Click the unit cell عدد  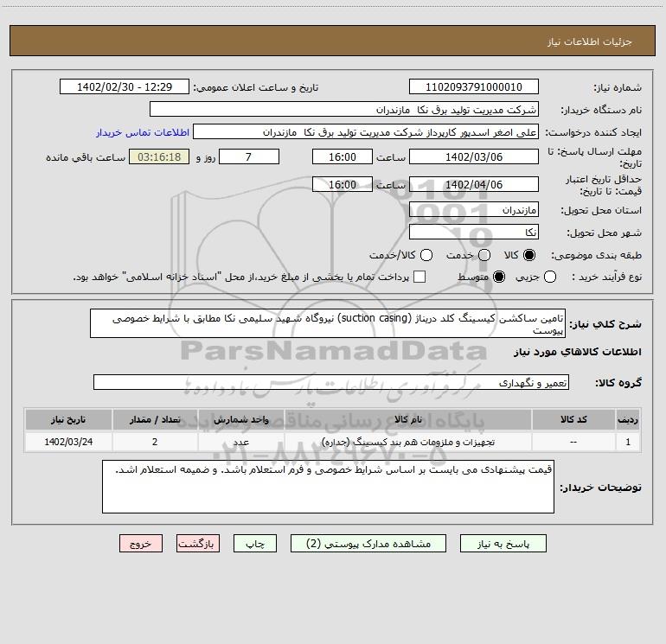click(x=240, y=442)
